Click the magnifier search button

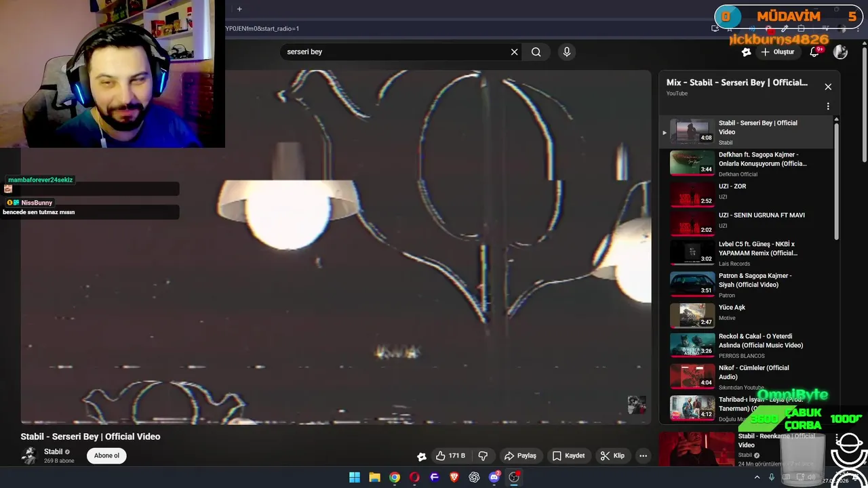click(x=536, y=52)
